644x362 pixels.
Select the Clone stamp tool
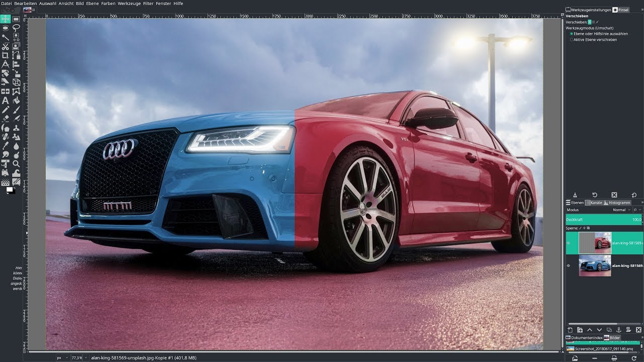(16, 128)
